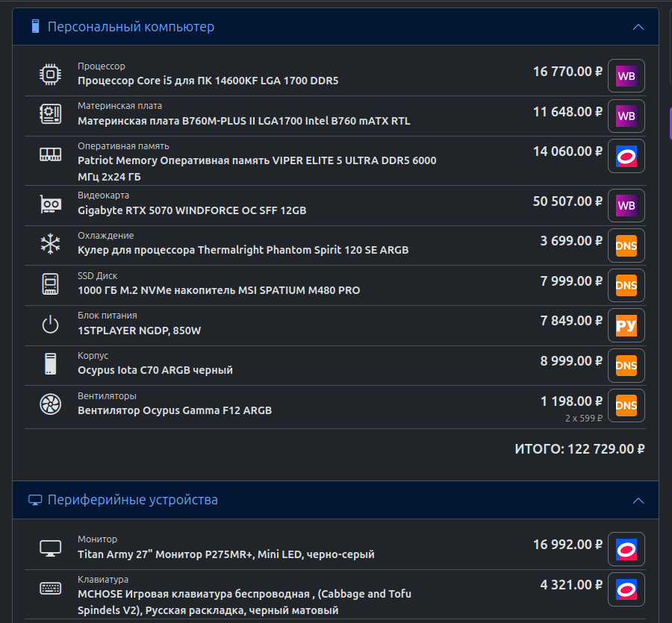Click the price 11 648.00 ₽
This screenshot has height=623, width=672.
[567, 112]
